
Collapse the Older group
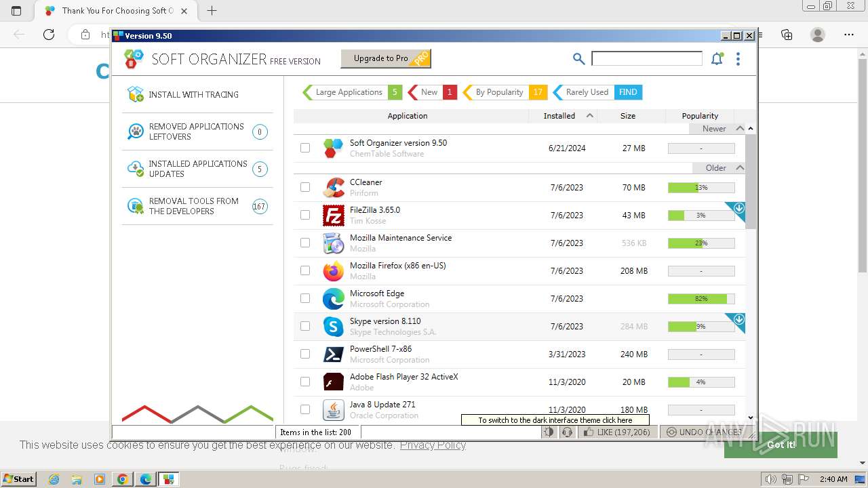[x=740, y=167]
